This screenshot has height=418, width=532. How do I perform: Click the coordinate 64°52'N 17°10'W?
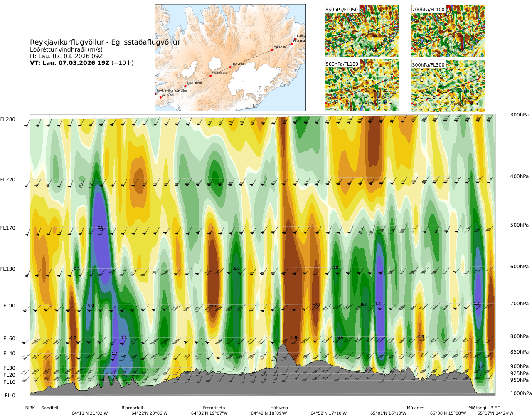[329, 413]
